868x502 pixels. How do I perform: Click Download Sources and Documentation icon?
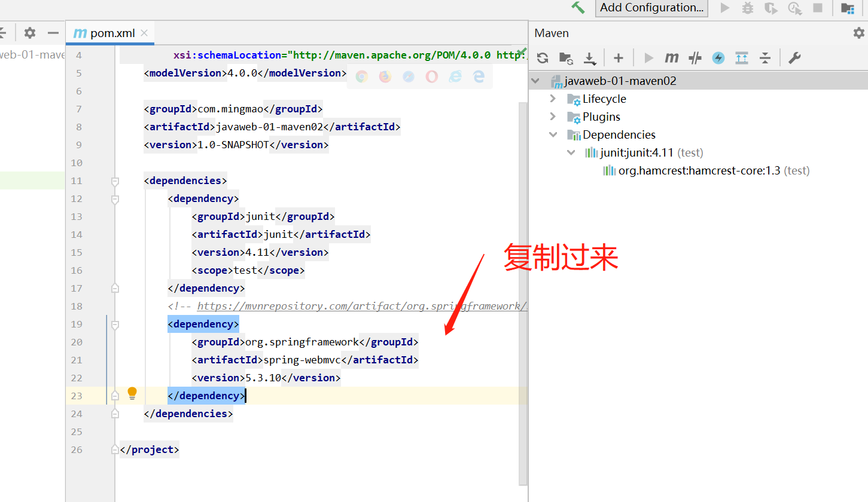(x=590, y=58)
